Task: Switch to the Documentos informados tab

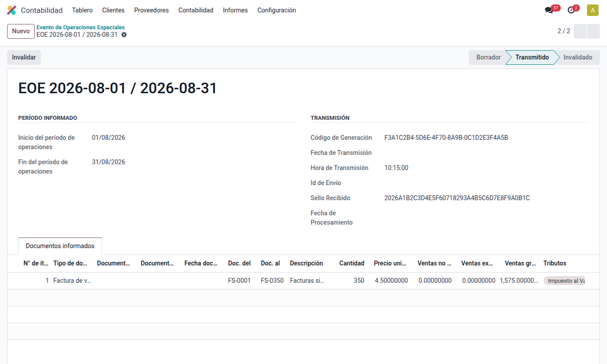Action: click(x=60, y=246)
